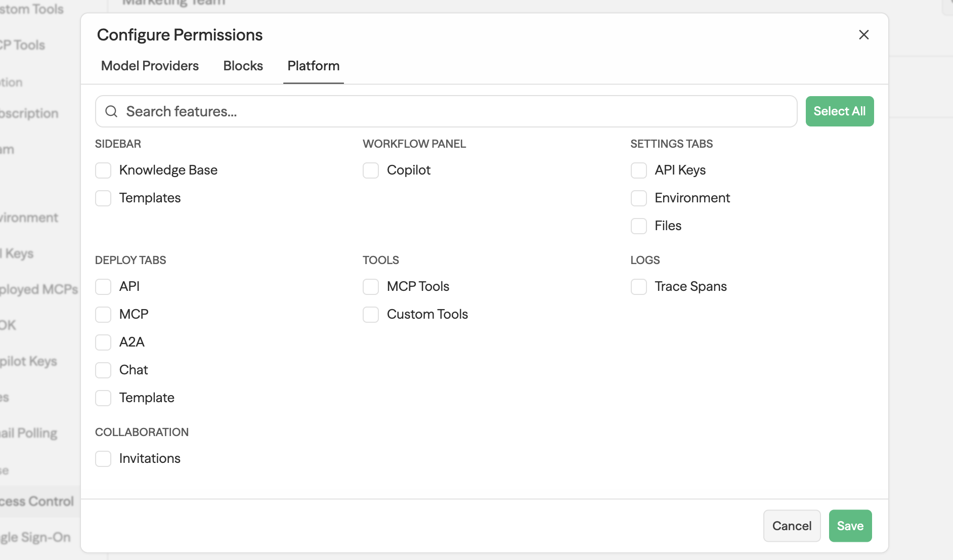Click the search magnifier icon
This screenshot has width=953, height=560.
111,111
